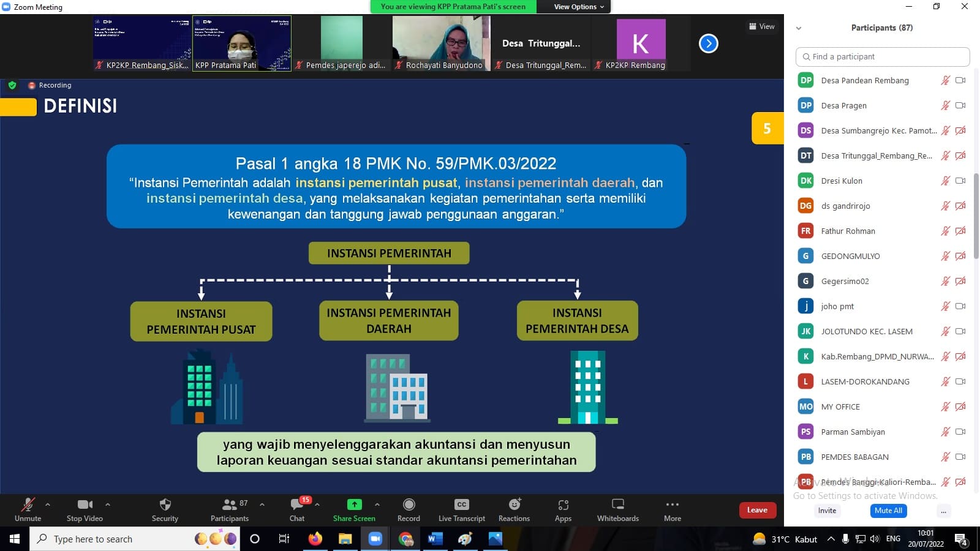The image size is (980, 551).
Task: Open the Apps icon in toolbar
Action: (563, 505)
